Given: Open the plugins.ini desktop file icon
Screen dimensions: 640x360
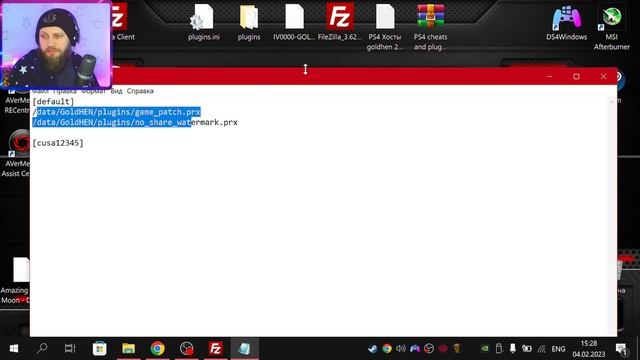Looking at the screenshot, I should point(203,21).
